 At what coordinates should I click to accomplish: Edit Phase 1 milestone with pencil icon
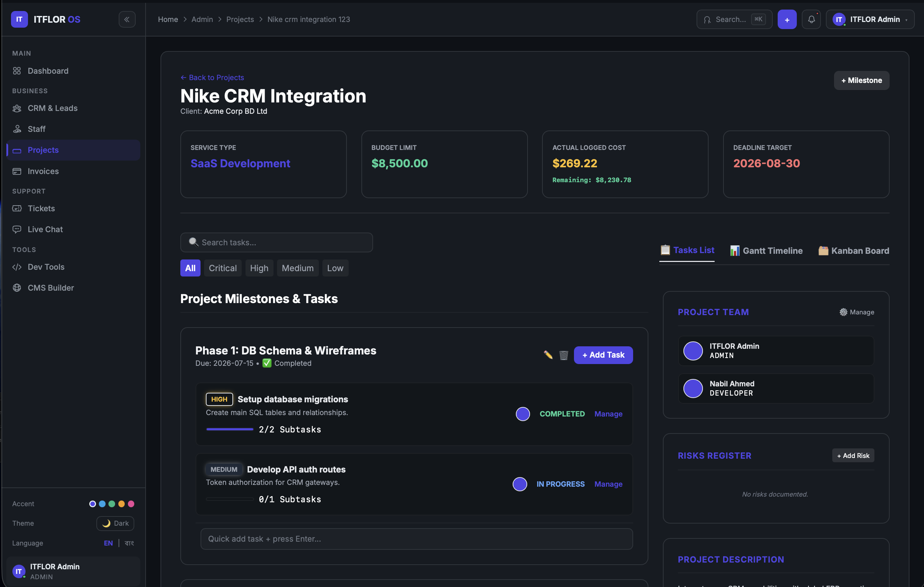pos(548,355)
